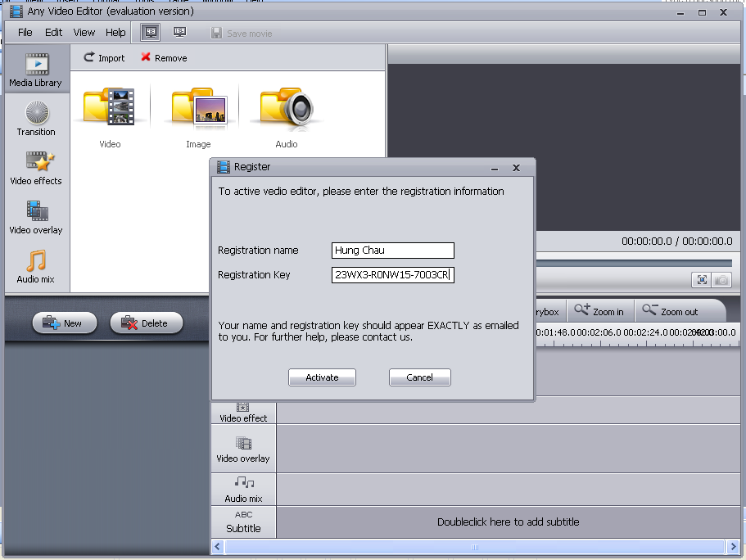Select the Video effect timeline track
746x560 pixels.
[x=243, y=413]
